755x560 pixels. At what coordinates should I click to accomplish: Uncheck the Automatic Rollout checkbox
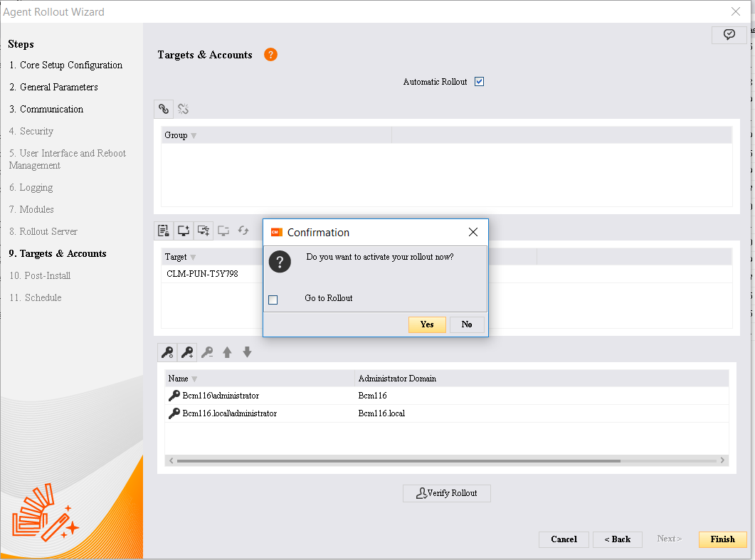479,81
